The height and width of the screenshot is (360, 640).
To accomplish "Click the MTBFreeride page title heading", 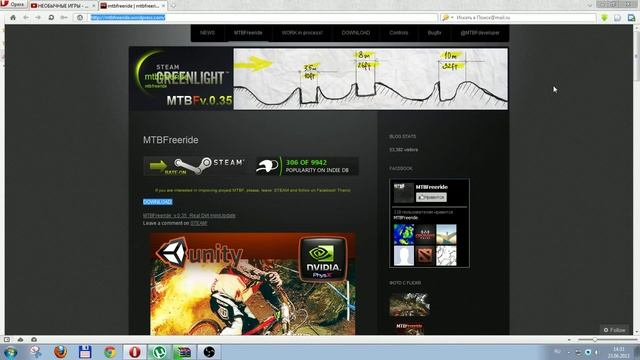I will [x=171, y=140].
